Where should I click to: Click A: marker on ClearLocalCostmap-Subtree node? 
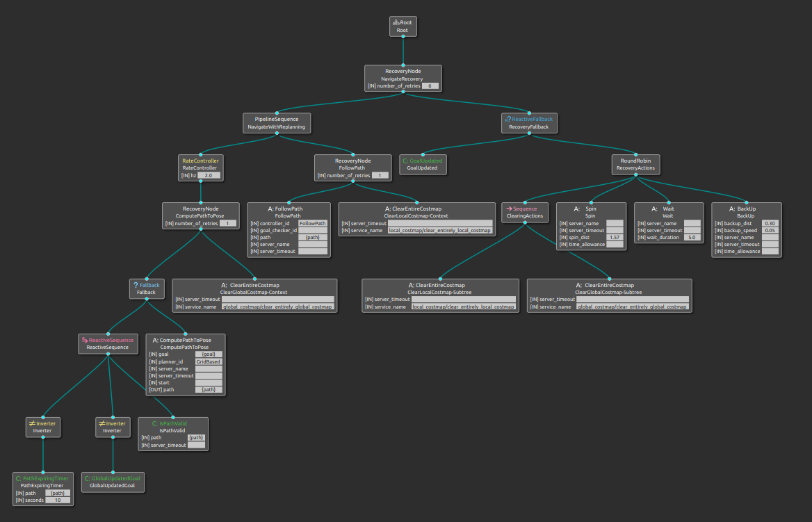(411, 285)
